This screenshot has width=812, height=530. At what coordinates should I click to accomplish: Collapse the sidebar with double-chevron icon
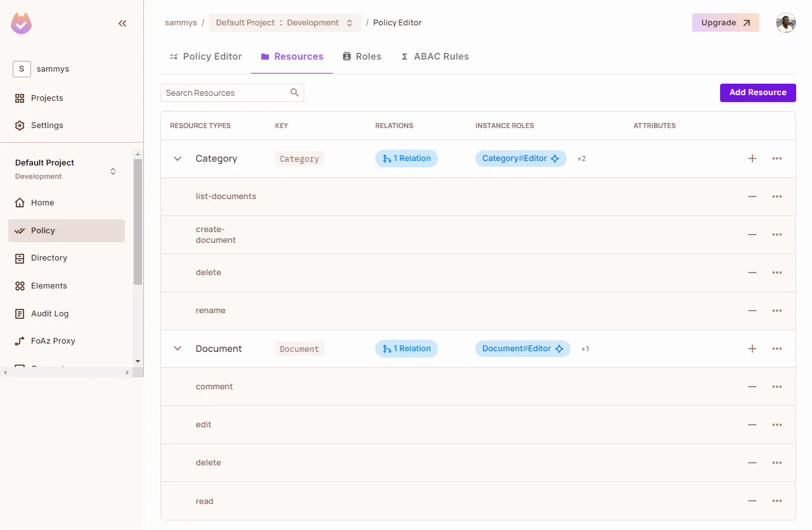coord(122,23)
